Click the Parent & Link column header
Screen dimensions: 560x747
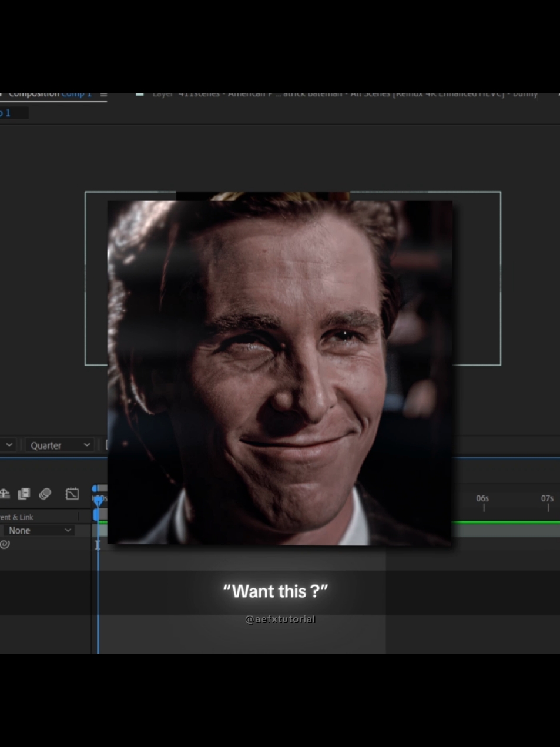pos(17,517)
